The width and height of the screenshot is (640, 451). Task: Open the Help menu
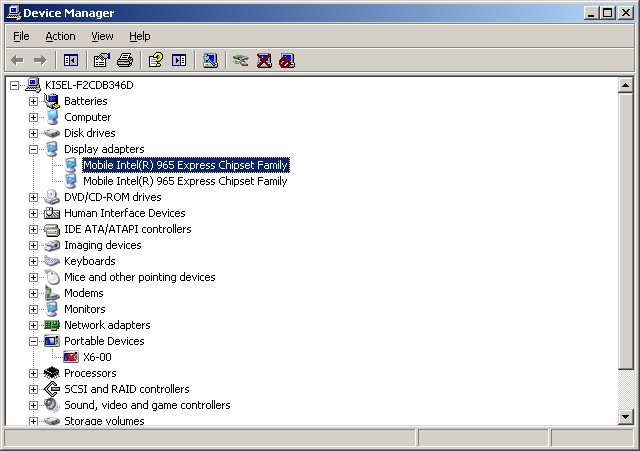[x=140, y=36]
